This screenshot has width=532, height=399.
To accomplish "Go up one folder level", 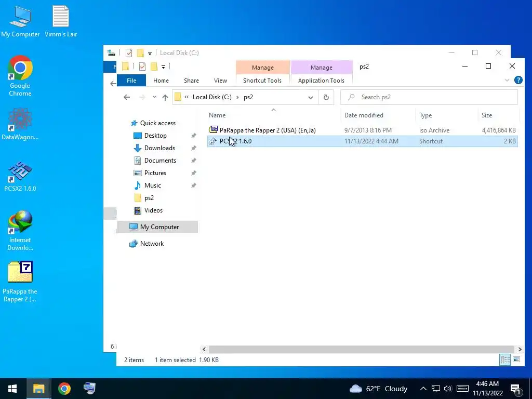I will (x=165, y=97).
